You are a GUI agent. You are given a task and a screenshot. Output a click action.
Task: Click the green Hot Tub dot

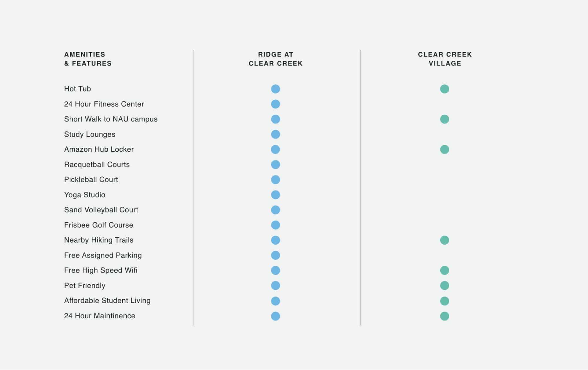point(445,89)
